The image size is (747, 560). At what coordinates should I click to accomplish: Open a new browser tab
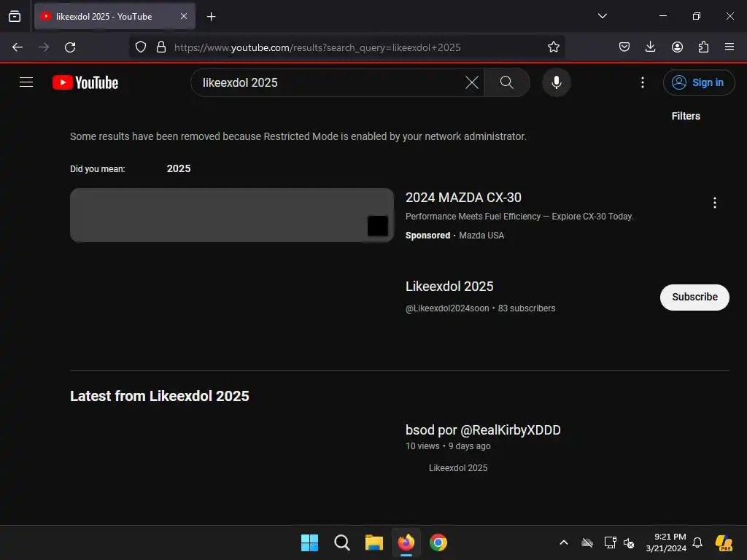tap(211, 17)
